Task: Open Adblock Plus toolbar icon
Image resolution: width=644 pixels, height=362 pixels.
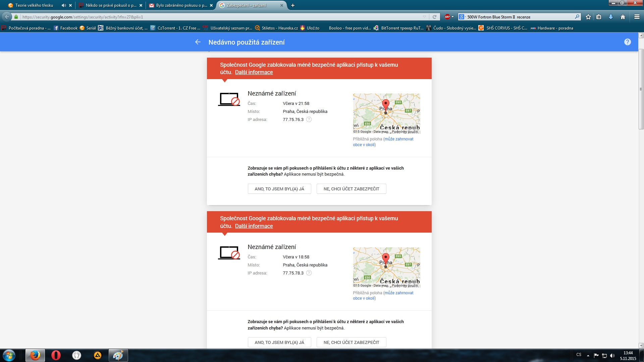Action: tap(447, 17)
